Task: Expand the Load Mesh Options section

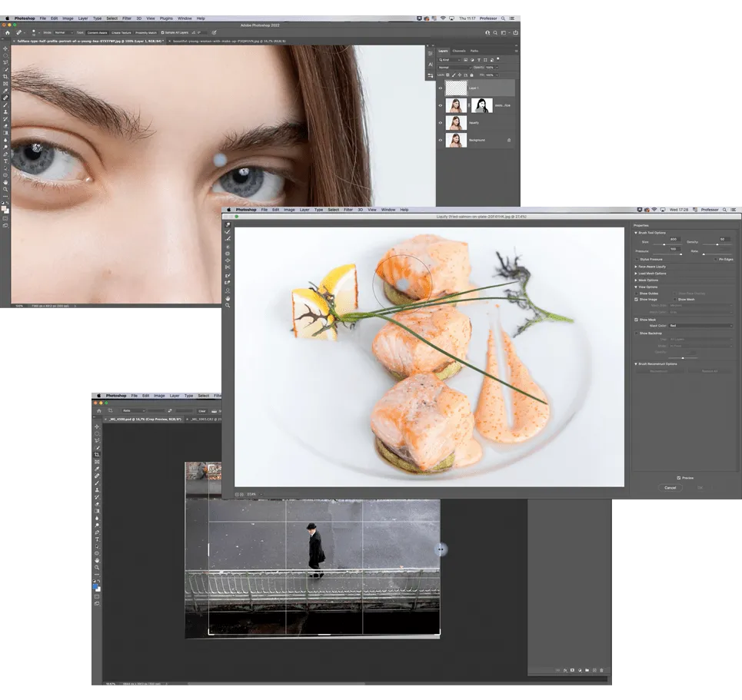Action: (x=636, y=274)
